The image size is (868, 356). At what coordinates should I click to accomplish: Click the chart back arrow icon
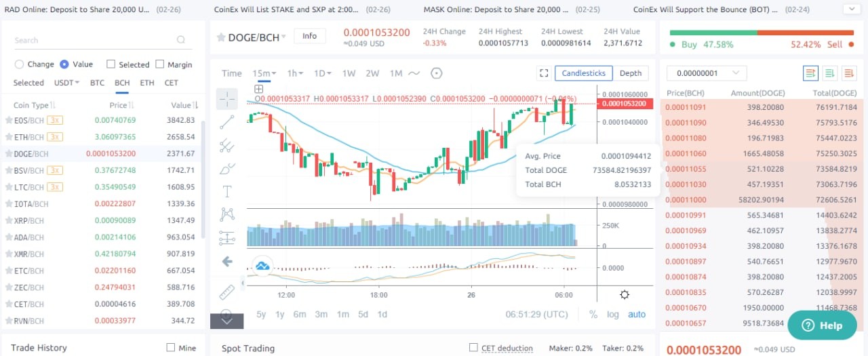pos(227,261)
